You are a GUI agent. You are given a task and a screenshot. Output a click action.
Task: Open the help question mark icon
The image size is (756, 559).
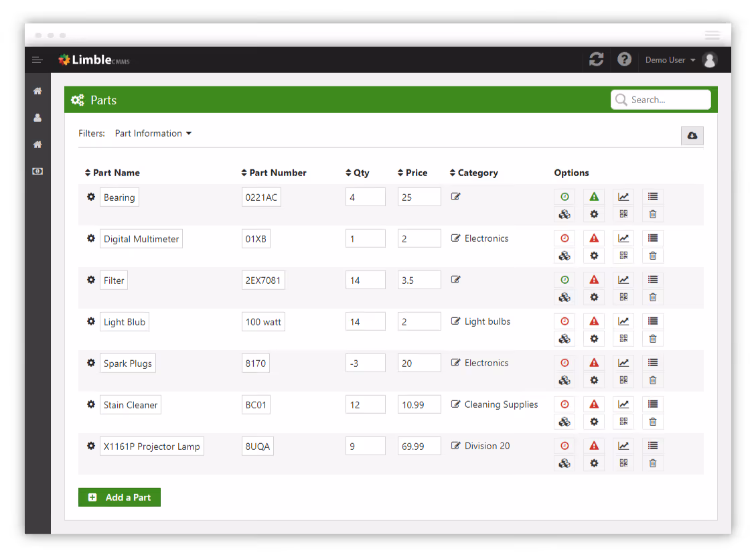[624, 59]
